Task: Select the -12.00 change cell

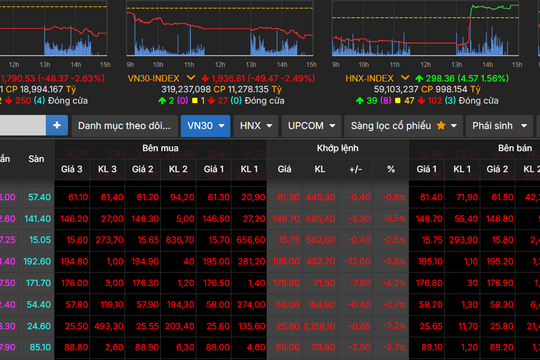Action: coord(357,261)
